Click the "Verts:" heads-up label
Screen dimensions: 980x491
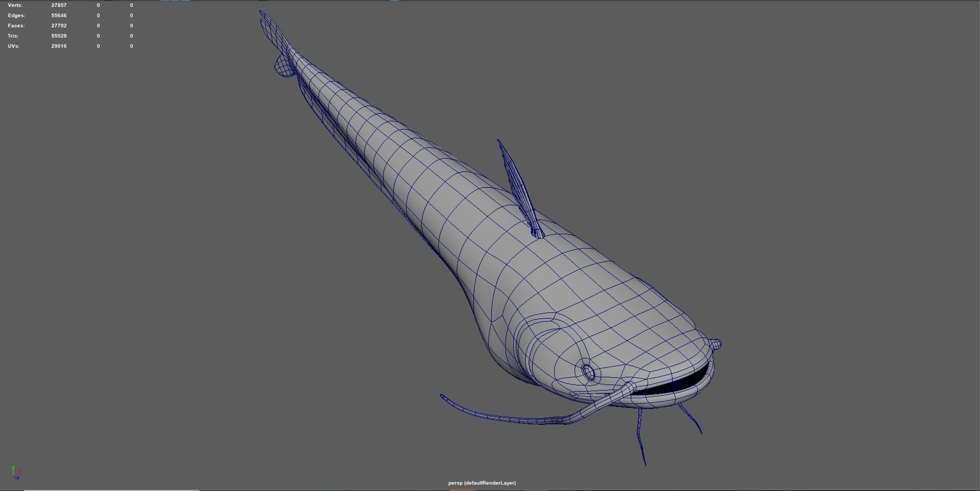point(15,5)
